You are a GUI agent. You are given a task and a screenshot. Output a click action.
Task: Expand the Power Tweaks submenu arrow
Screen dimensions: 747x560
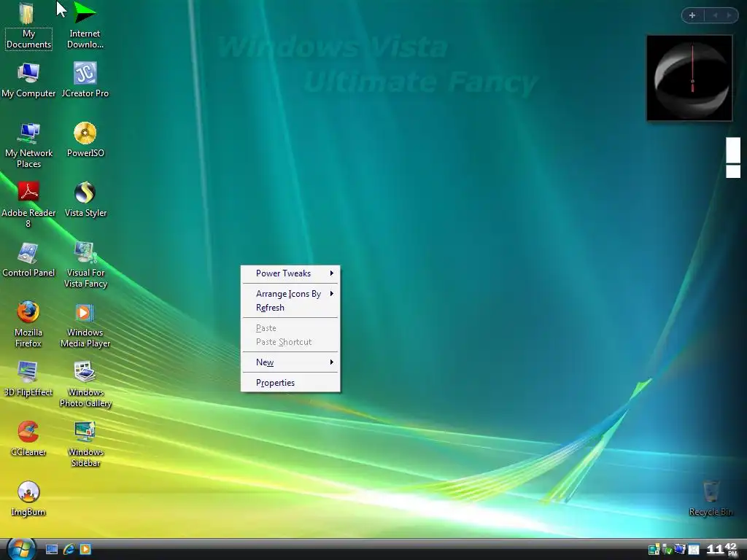[332, 273]
